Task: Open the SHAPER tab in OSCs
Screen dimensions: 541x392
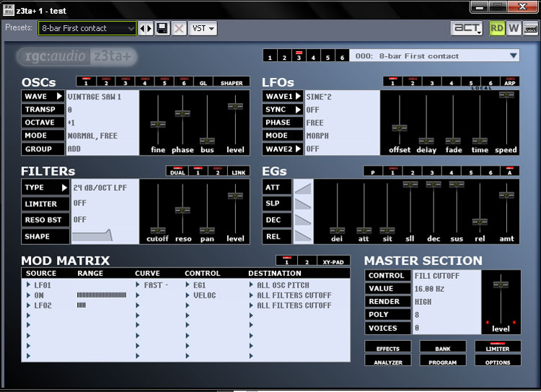Action: [232, 81]
